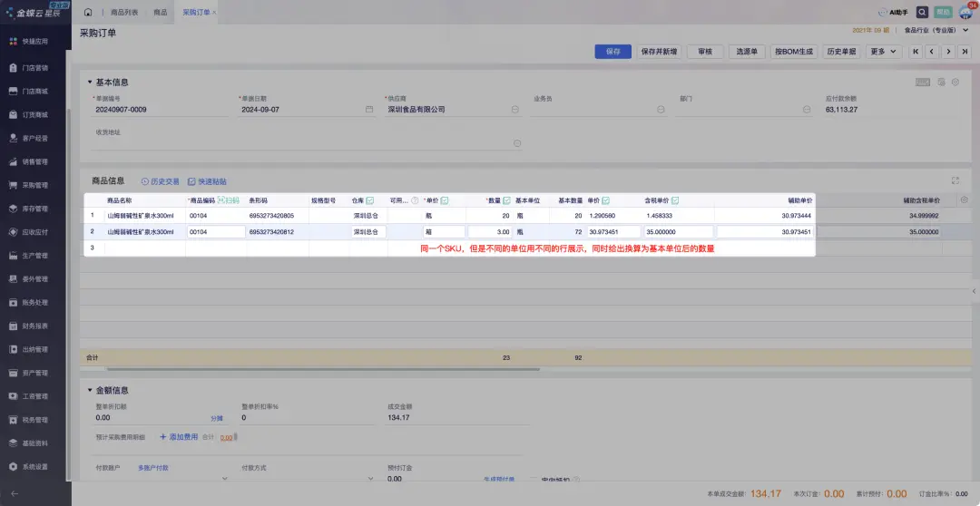980x506 pixels.
Task: Click the home icon in tab bar
Action: point(88,13)
